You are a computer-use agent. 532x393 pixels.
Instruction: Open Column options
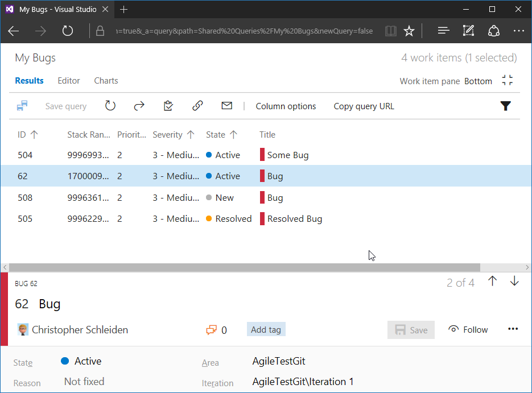(x=286, y=106)
